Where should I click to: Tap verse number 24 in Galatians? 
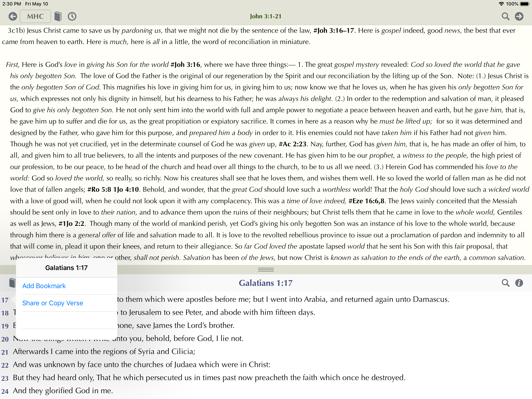click(5, 392)
